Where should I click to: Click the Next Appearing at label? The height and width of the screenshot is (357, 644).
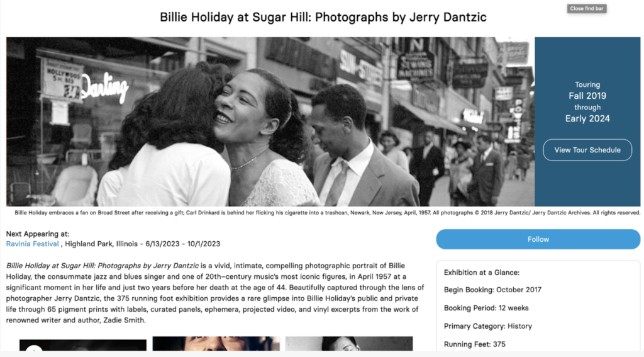point(37,234)
